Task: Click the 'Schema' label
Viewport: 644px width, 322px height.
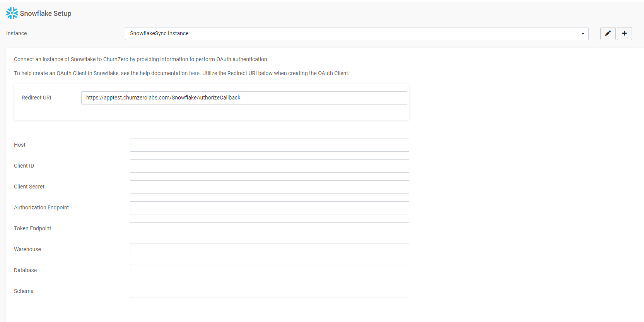Action: point(24,291)
